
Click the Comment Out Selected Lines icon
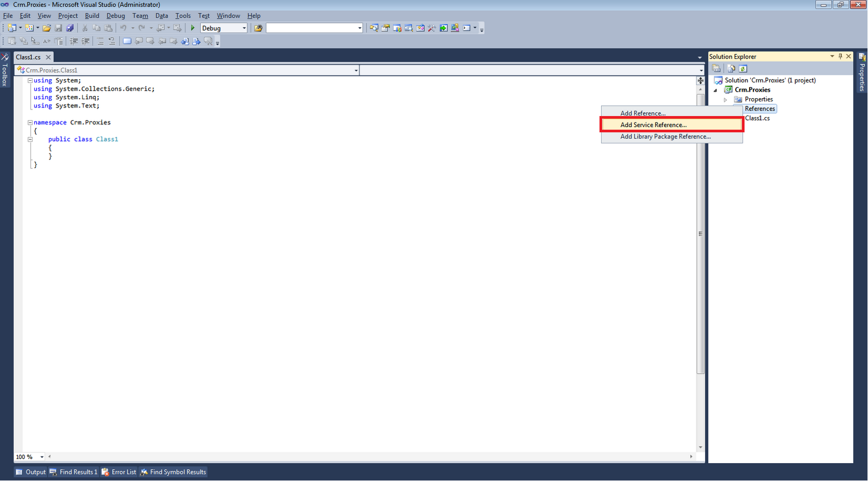coord(100,41)
